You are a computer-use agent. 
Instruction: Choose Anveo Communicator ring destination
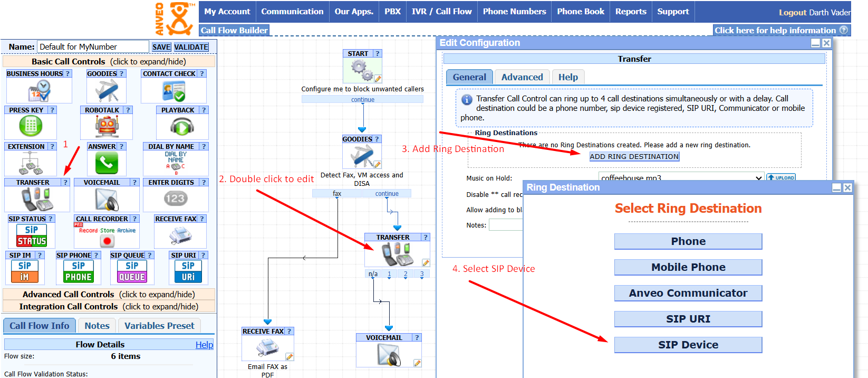pyautogui.click(x=688, y=293)
